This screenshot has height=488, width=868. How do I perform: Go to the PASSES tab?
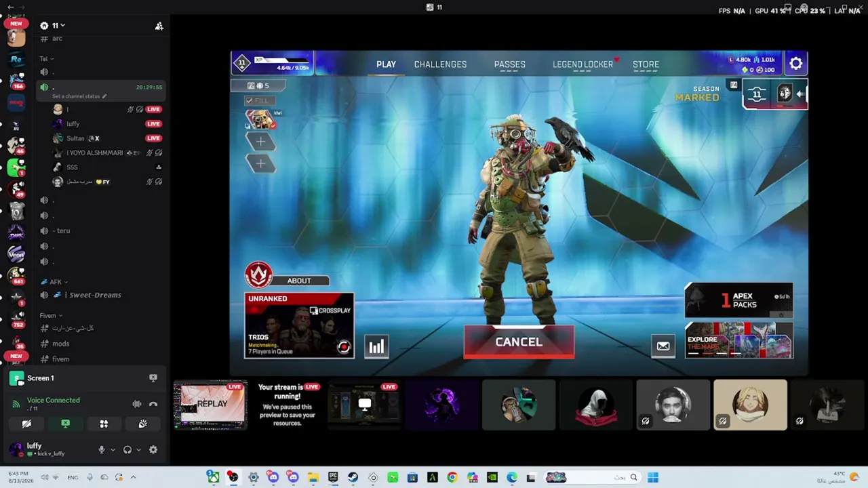tap(509, 64)
